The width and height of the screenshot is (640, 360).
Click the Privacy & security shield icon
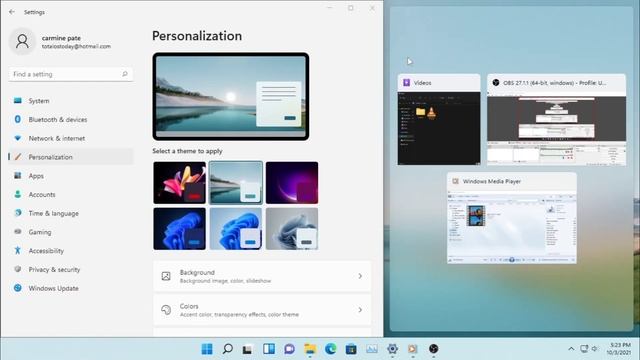18,269
